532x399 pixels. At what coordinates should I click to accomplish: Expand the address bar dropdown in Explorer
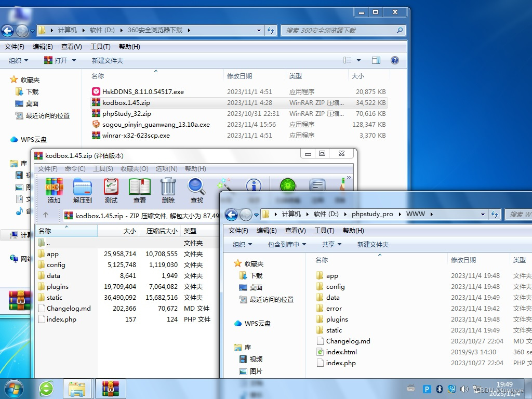click(258, 31)
